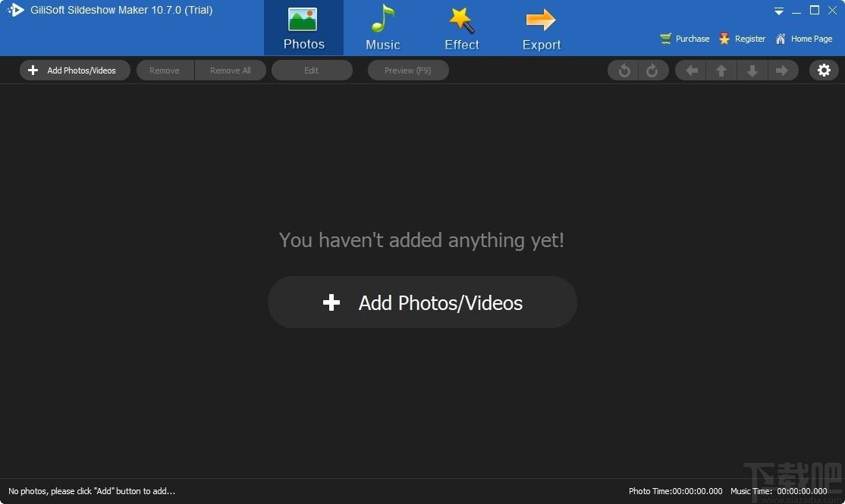This screenshot has height=504, width=845.
Task: Move item up with up arrow icon
Action: pos(721,70)
